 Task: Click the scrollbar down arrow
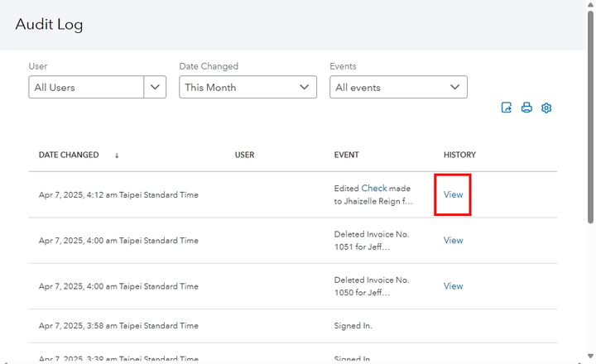(x=590, y=359)
